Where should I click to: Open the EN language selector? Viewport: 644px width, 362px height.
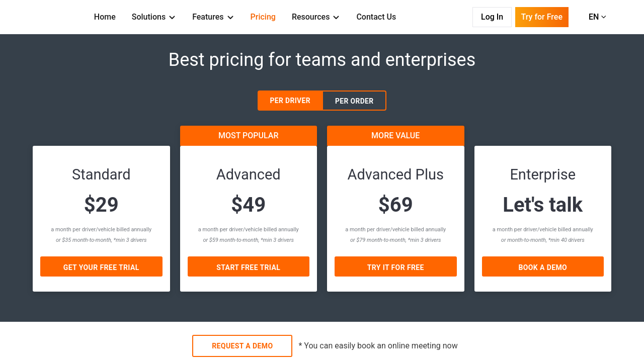pos(597,17)
